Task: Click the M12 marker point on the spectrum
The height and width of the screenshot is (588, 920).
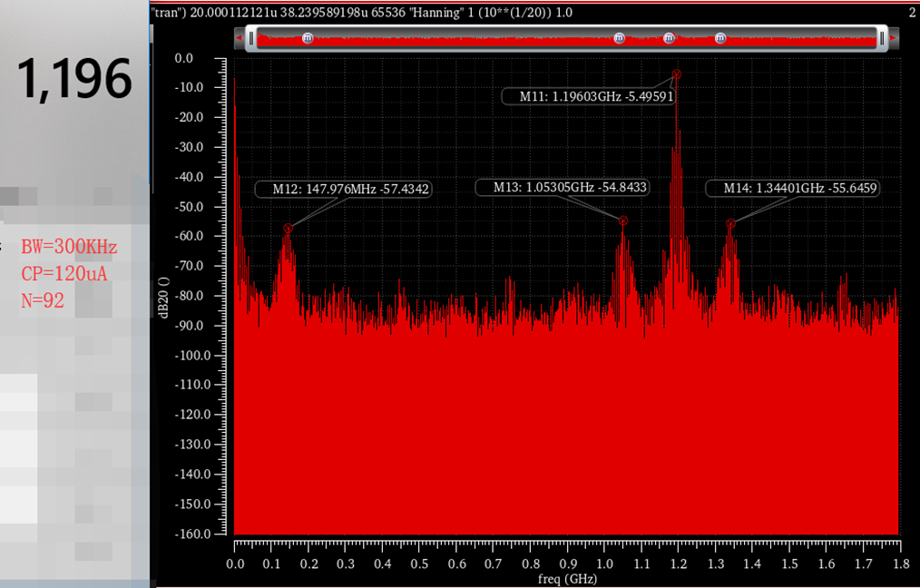Action: click(289, 229)
